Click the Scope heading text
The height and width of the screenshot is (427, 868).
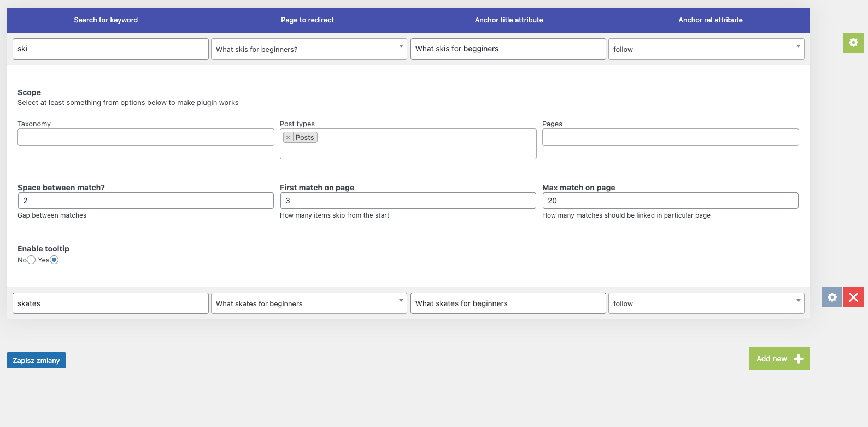[29, 92]
